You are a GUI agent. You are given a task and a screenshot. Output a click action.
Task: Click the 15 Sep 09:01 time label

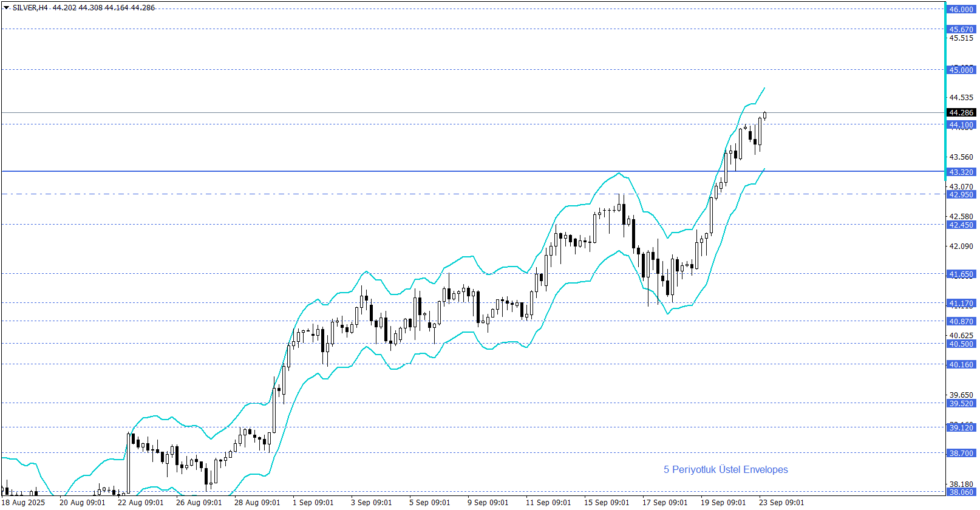click(x=607, y=502)
